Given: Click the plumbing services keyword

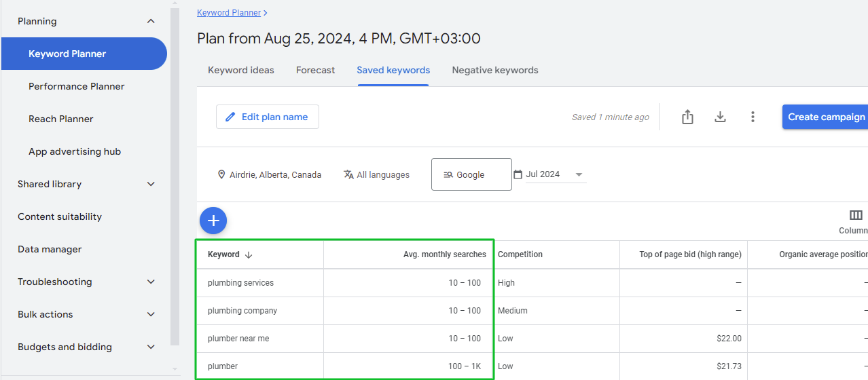Looking at the screenshot, I should point(240,283).
